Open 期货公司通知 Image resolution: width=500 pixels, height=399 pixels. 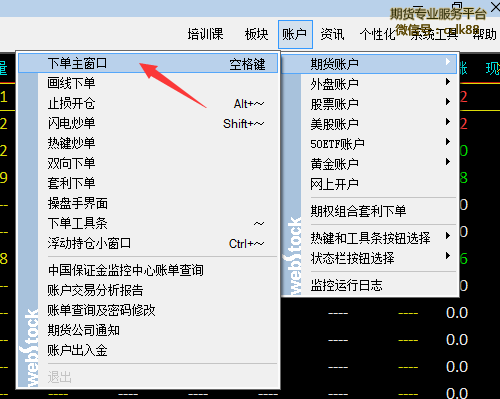[x=148, y=330]
